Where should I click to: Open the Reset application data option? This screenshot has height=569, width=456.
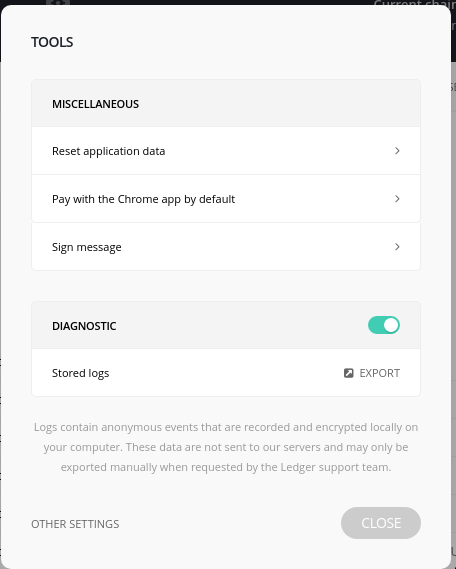226,151
